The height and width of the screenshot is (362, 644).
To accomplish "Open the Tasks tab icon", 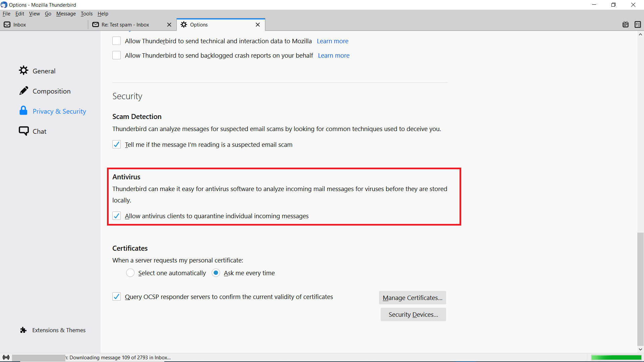I will (638, 24).
